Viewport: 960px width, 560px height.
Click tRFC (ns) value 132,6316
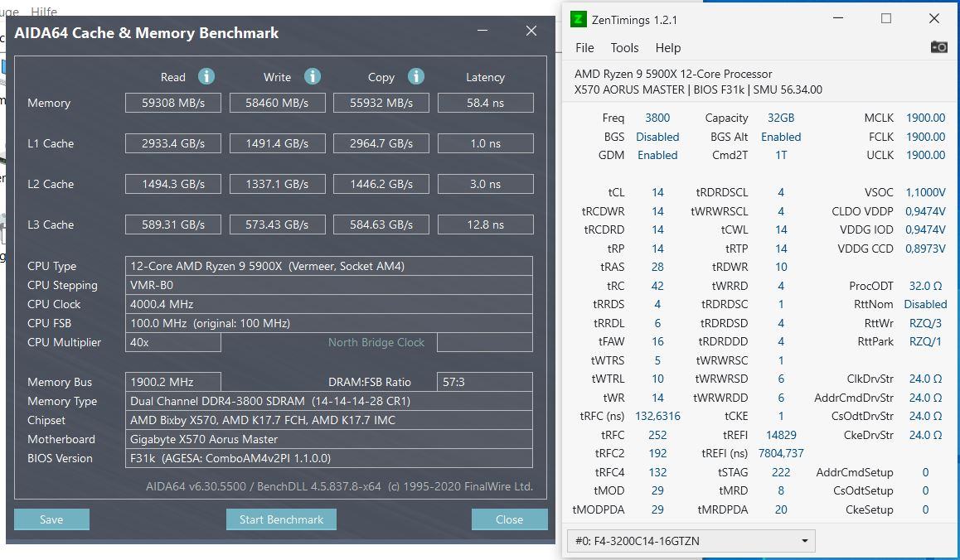(x=657, y=416)
